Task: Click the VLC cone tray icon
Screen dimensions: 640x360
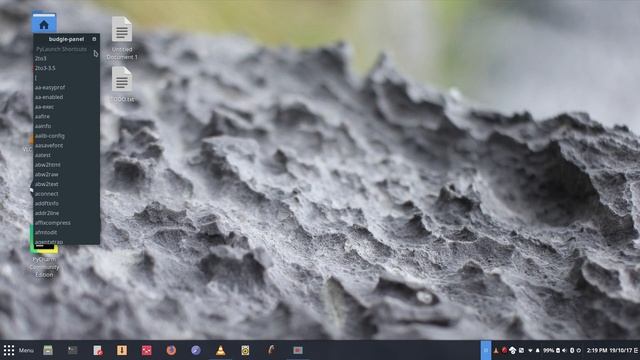Action: point(496,351)
